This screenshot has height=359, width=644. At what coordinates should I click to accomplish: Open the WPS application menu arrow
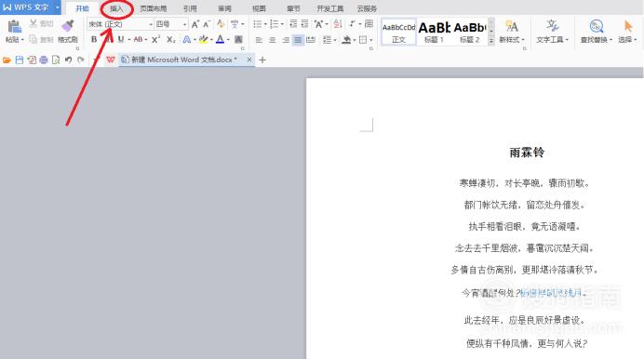[x=57, y=7]
